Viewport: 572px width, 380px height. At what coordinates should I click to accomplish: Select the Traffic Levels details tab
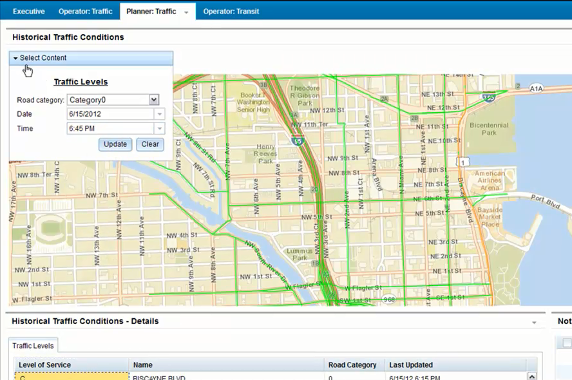pyautogui.click(x=33, y=346)
